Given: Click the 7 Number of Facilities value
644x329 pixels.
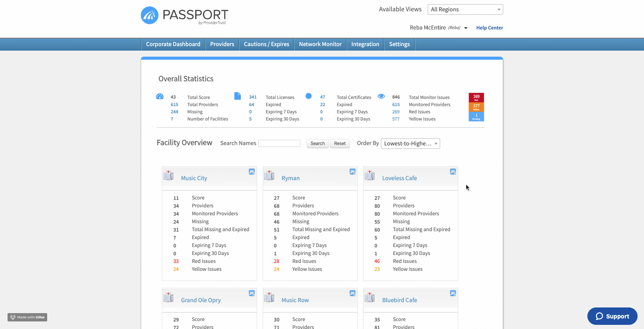Looking at the screenshot, I should click(x=172, y=119).
